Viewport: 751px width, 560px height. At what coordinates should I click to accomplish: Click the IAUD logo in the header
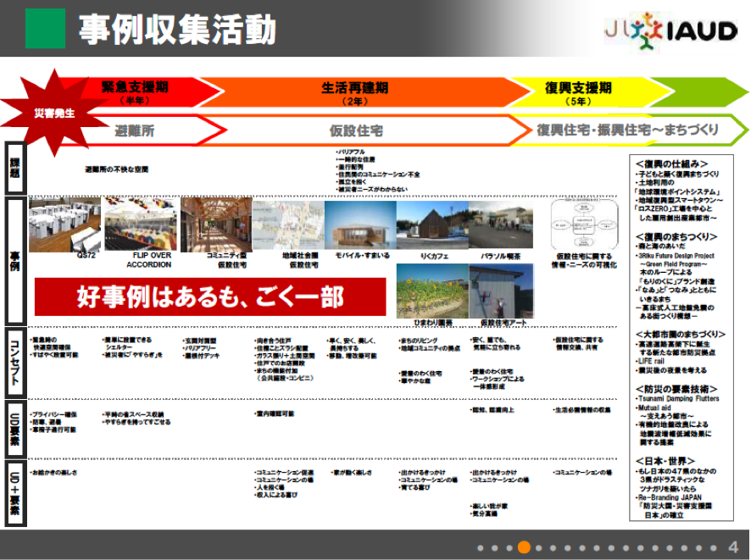pyautogui.click(x=670, y=30)
